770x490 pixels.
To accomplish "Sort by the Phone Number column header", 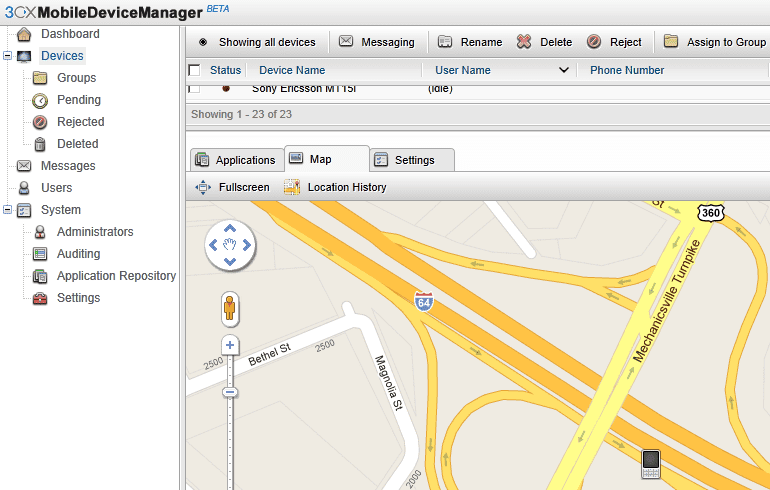I will (x=627, y=70).
